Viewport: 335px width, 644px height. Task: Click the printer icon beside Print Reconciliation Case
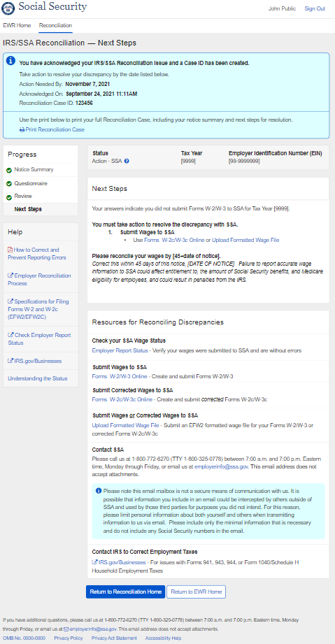[22, 130]
